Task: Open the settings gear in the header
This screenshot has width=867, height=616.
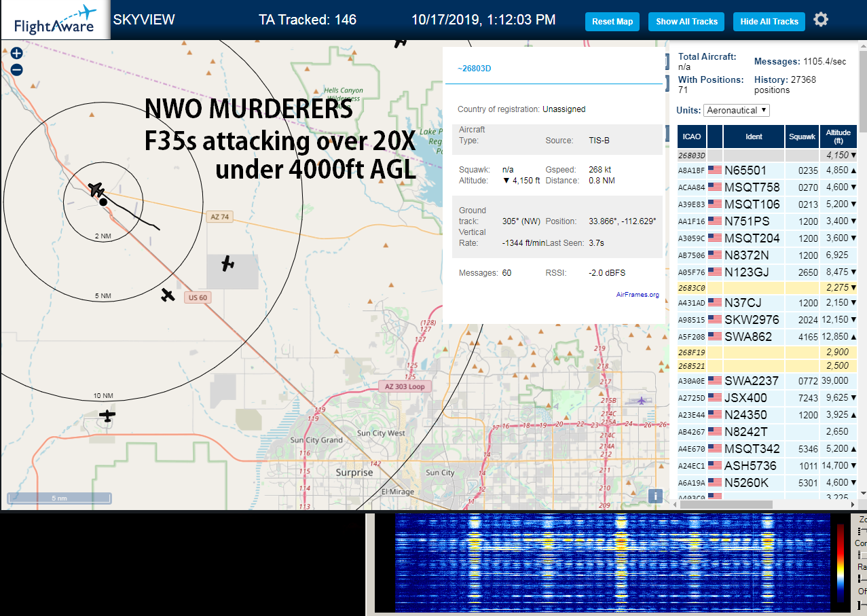Action: click(821, 20)
